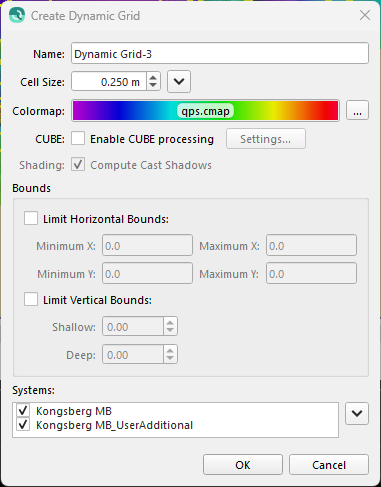The height and width of the screenshot is (487, 381).
Task: Check Limit Vertical Bounds
Action: [31, 299]
